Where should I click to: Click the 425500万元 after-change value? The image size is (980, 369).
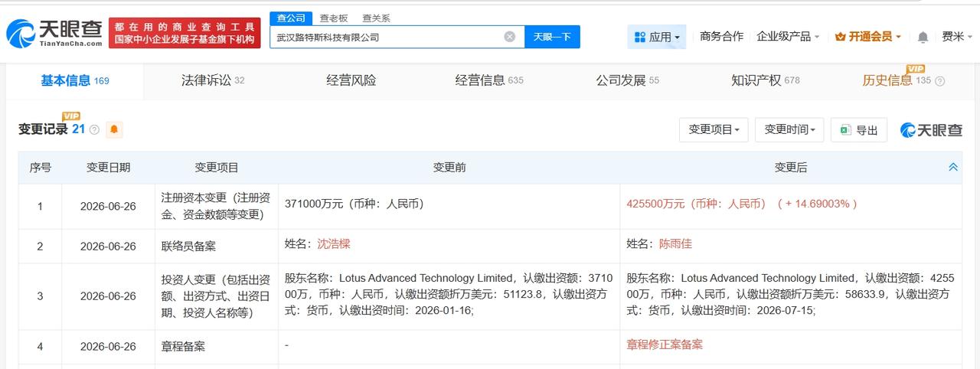[742, 204]
